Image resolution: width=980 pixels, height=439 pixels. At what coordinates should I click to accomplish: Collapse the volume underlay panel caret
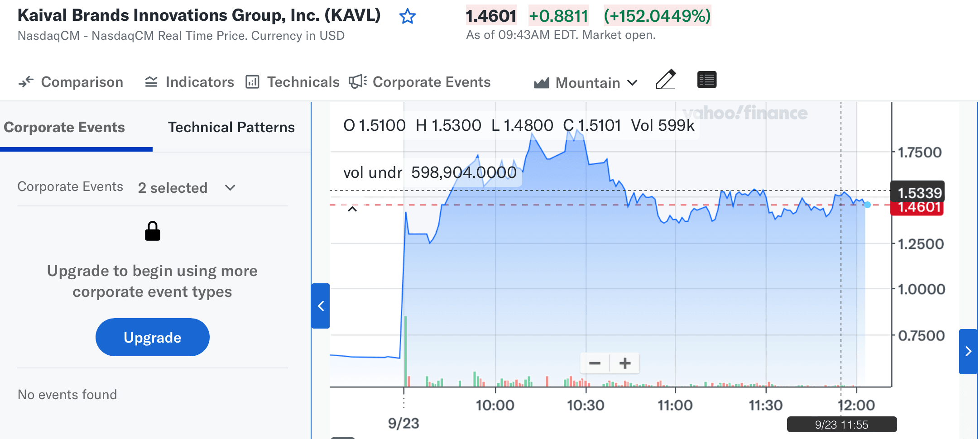click(x=352, y=209)
